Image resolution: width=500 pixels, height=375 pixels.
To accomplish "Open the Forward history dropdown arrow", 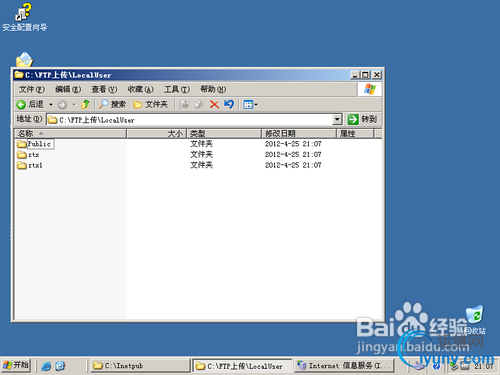I will point(74,105).
